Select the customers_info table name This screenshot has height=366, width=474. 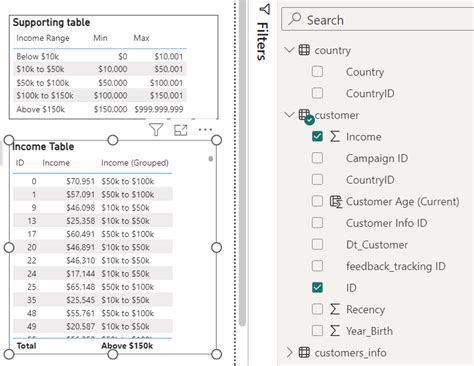coord(350,352)
